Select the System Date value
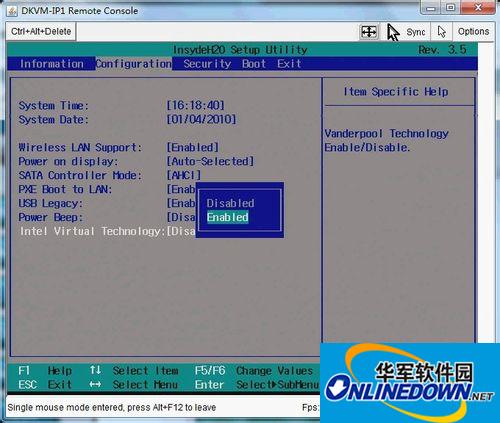This screenshot has width=500, height=423. coord(201,119)
